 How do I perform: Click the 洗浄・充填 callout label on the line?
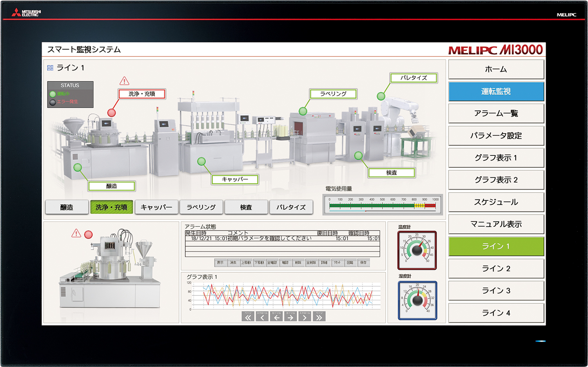[x=142, y=94]
